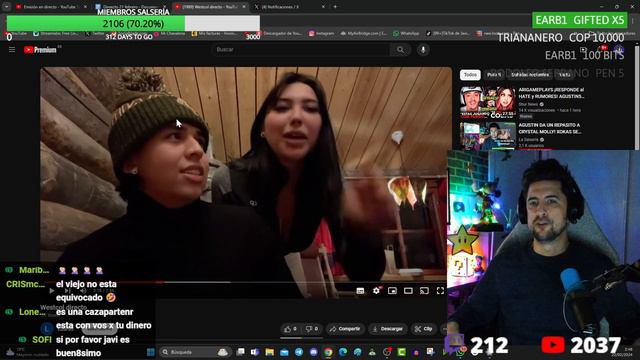640x360 pixels.
Task: Click the Compartir share button
Action: [345, 329]
